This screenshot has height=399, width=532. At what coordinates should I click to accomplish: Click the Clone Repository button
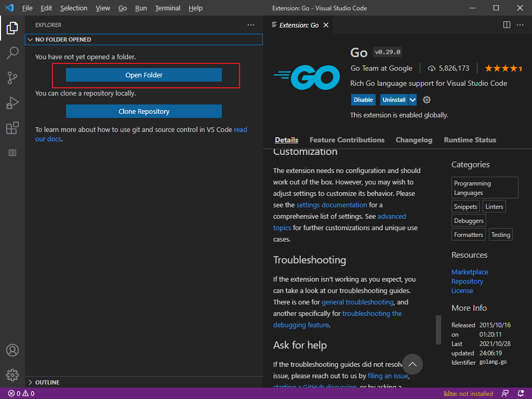(x=144, y=111)
